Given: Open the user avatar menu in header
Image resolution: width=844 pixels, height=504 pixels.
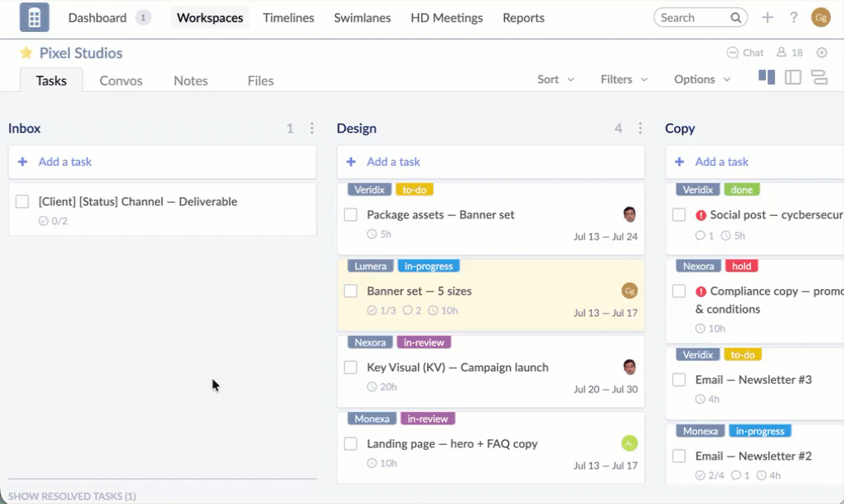Looking at the screenshot, I should tap(820, 18).
